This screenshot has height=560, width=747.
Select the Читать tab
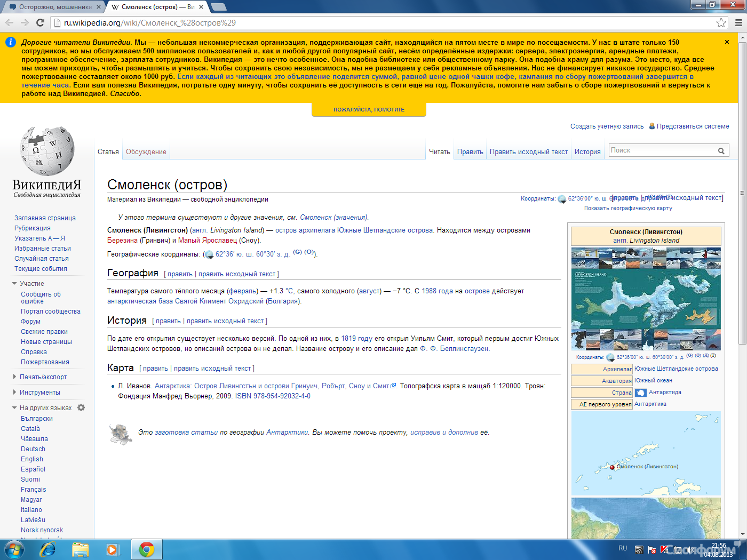pos(440,152)
